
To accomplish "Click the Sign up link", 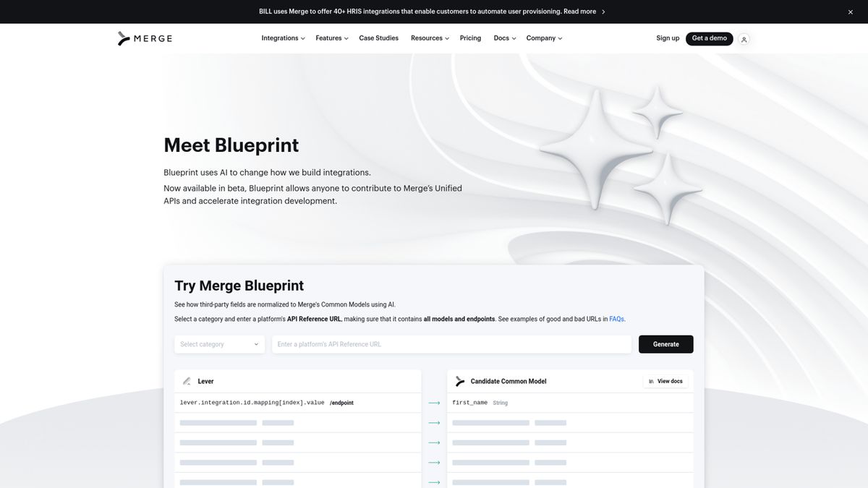I will 668,38.
